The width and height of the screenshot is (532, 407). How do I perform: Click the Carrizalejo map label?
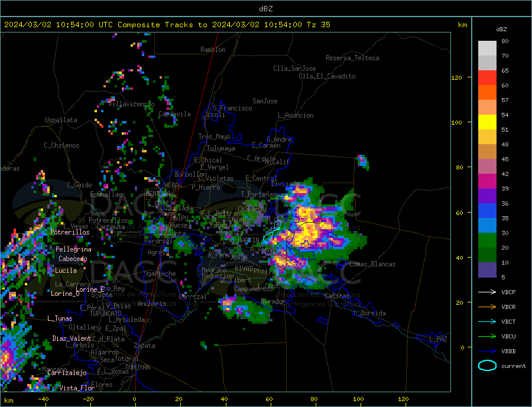click(67, 373)
